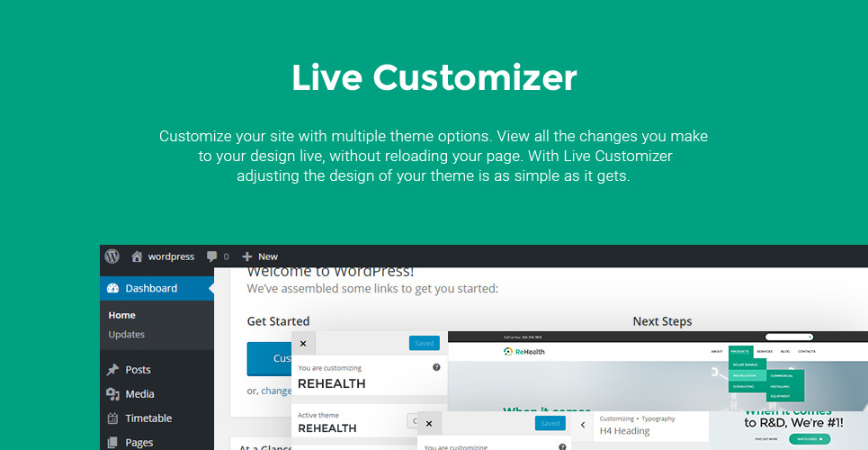
Task: Open the Media library in sidebar
Action: (x=139, y=394)
